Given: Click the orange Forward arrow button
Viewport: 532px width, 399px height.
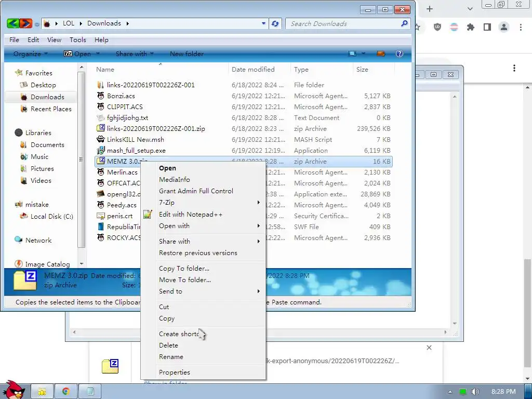Looking at the screenshot, I should [x=26, y=23].
